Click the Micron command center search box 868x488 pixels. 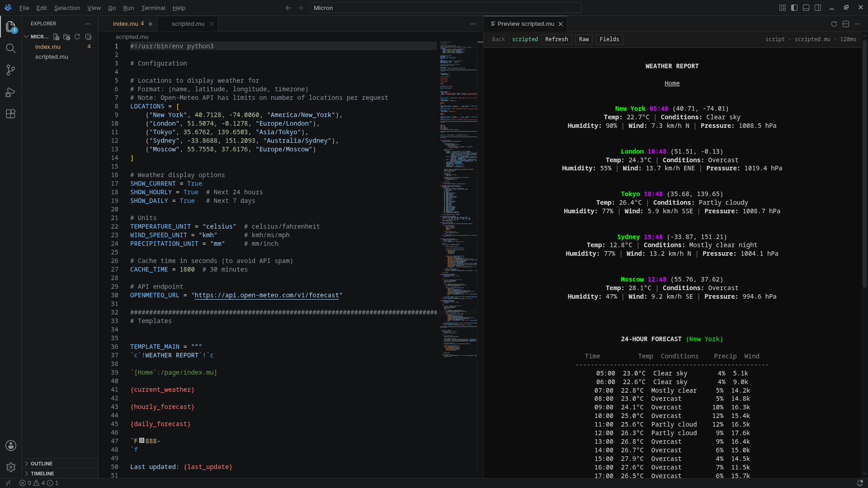(x=445, y=8)
